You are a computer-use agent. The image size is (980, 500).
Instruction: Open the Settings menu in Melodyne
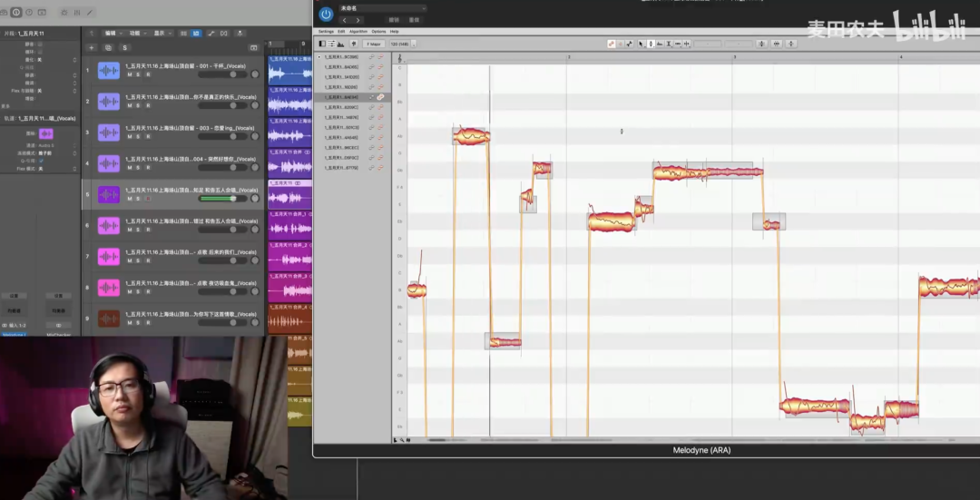tap(327, 31)
